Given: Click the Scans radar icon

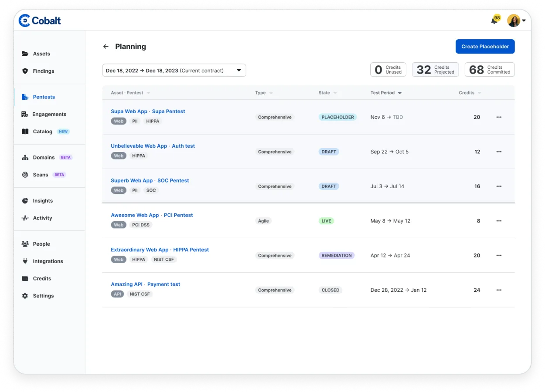Looking at the screenshot, I should pos(25,175).
